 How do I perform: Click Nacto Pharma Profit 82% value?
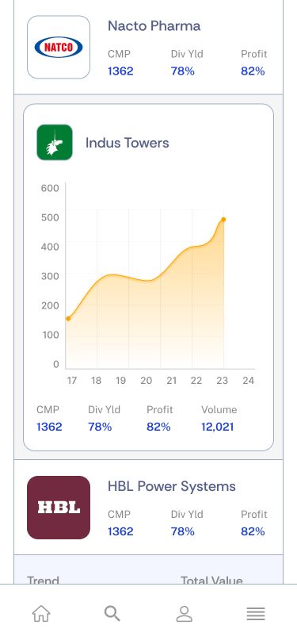point(253,71)
